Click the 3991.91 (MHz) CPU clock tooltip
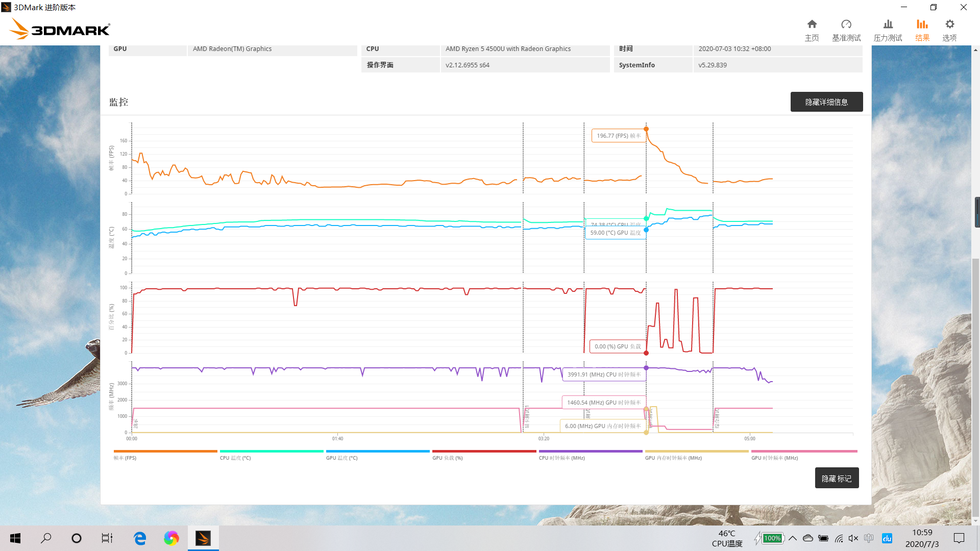The height and width of the screenshot is (551, 980). pyautogui.click(x=604, y=374)
